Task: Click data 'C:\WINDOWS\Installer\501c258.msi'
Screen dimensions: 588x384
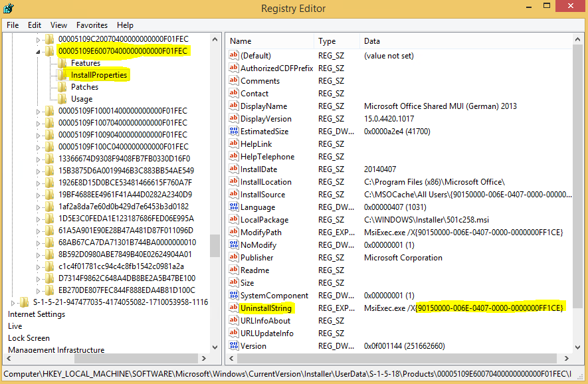Action: coord(427,220)
